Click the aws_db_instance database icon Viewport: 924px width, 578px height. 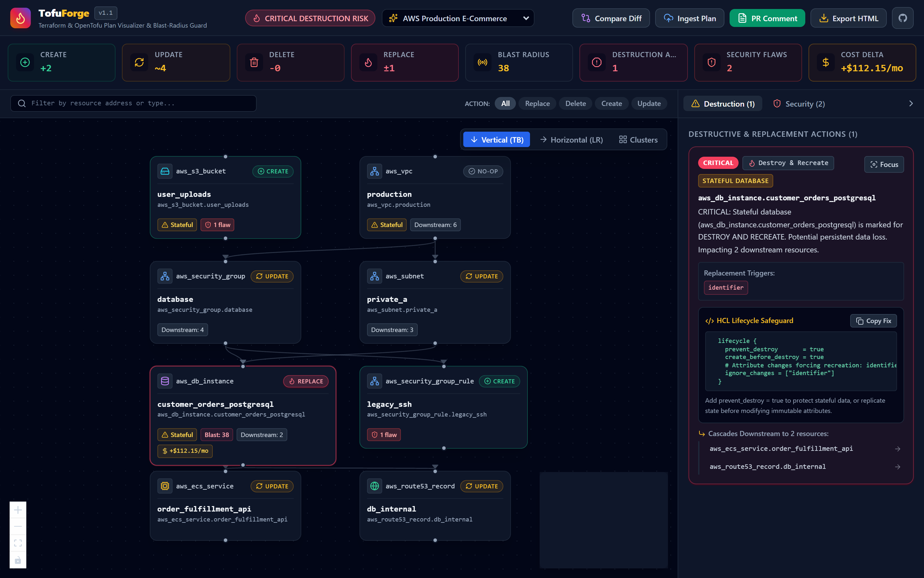click(165, 381)
